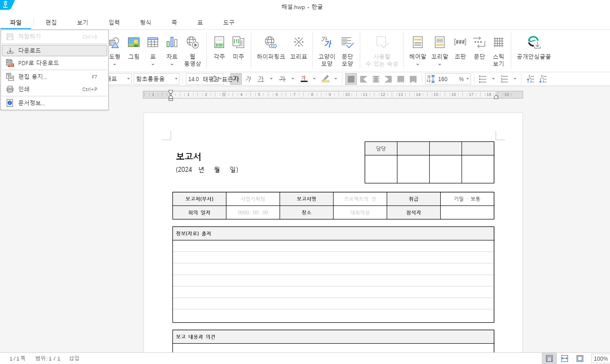
Task: Expand the 머리말 header dropdown arrow
Action: point(417,65)
